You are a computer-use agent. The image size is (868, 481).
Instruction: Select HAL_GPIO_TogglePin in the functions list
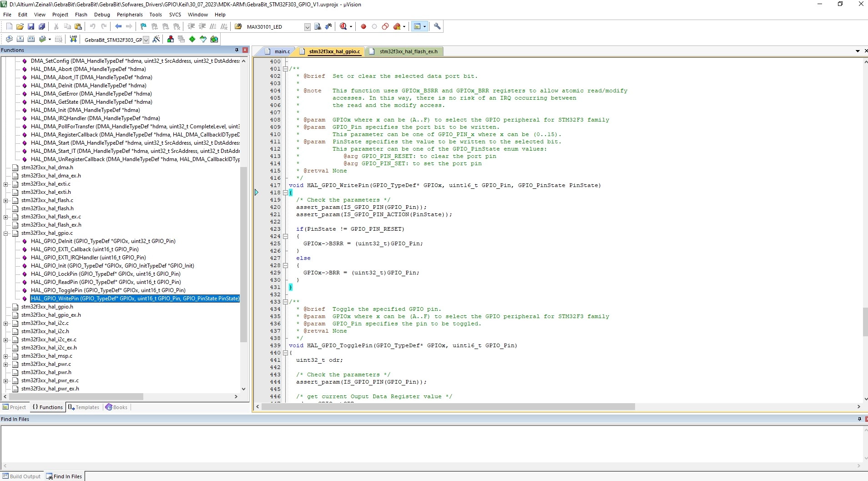(108, 290)
